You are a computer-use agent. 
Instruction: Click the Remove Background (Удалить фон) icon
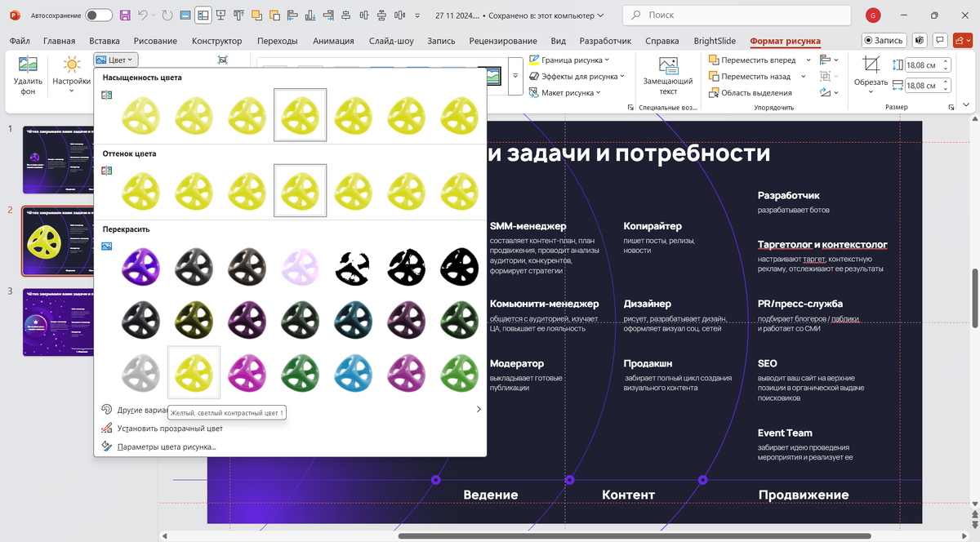tap(28, 65)
